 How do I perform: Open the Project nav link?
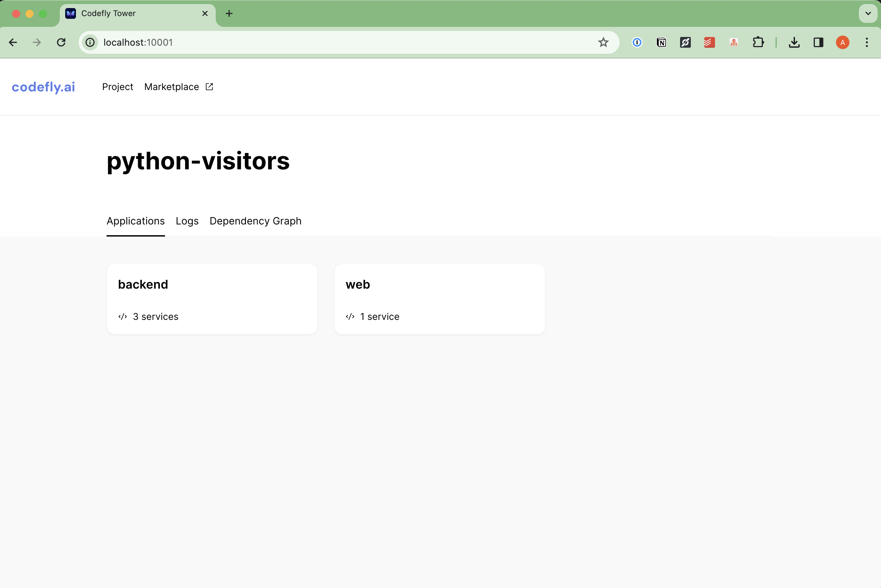tap(118, 87)
